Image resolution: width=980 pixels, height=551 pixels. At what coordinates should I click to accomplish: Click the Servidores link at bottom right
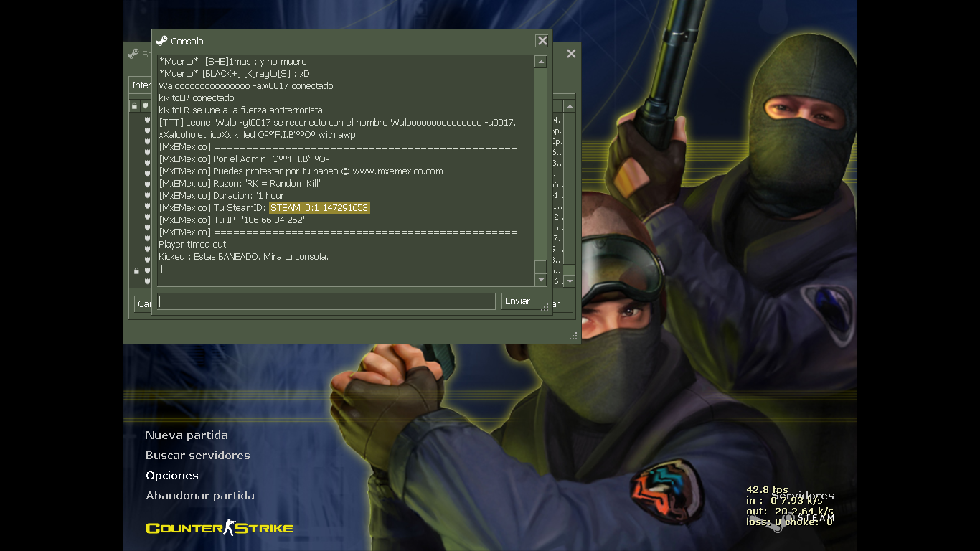(x=803, y=496)
